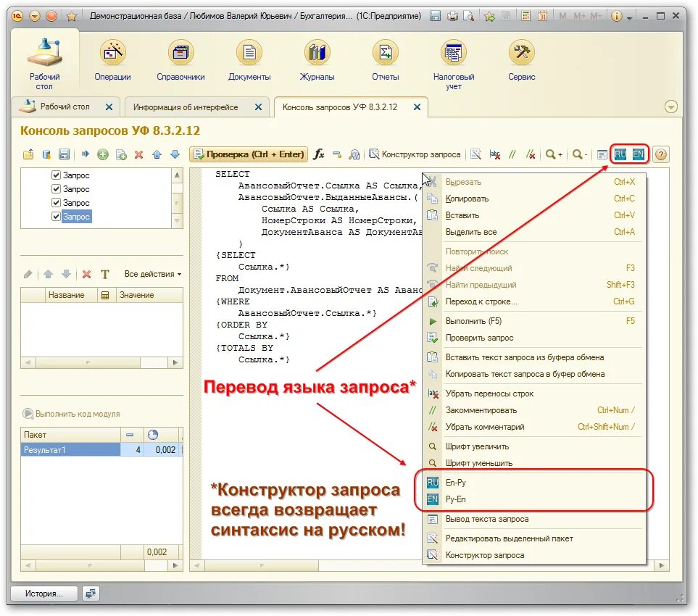Move query up with blue up arrow
Image resolution: width=698 pixels, height=616 pixels.
(x=157, y=154)
